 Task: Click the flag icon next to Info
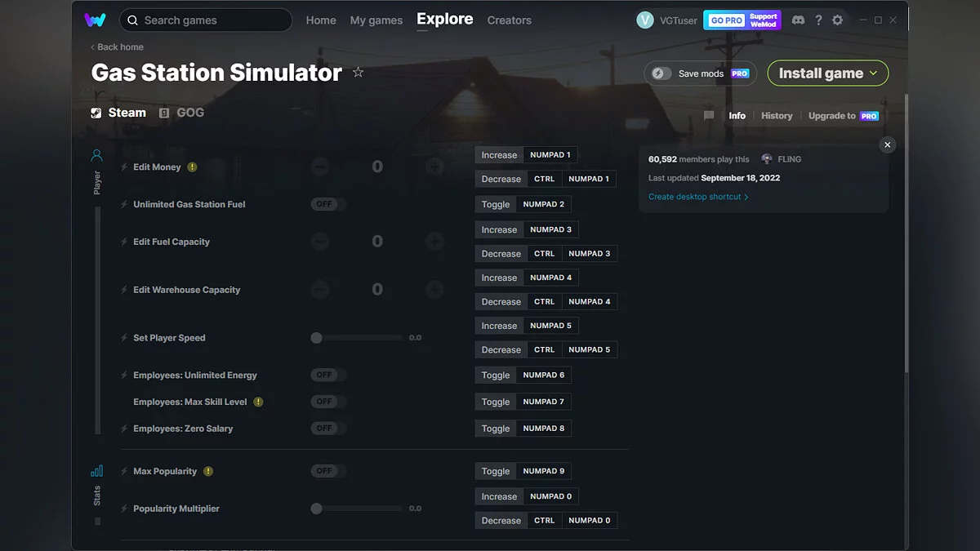click(709, 115)
